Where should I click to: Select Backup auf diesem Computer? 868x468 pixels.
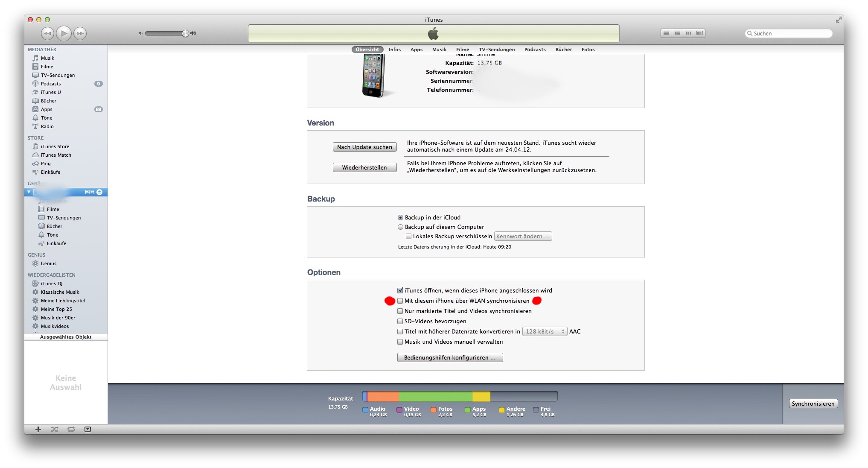[400, 227]
